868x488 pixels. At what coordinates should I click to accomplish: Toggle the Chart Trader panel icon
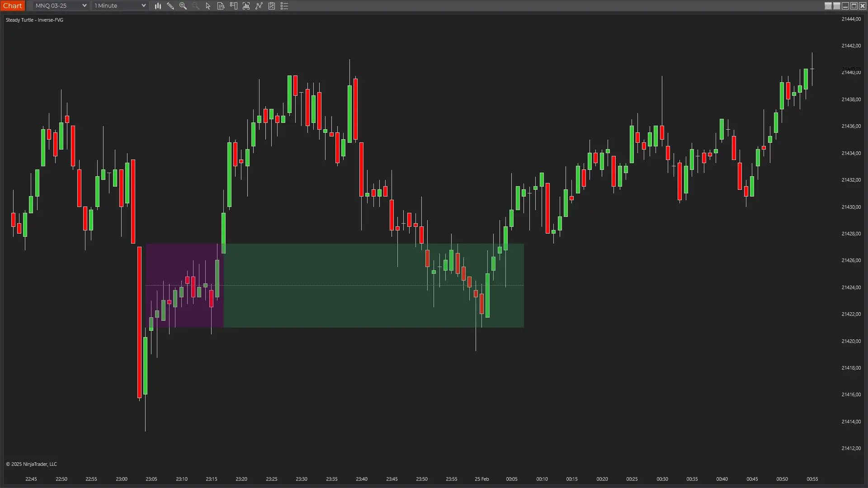234,6
